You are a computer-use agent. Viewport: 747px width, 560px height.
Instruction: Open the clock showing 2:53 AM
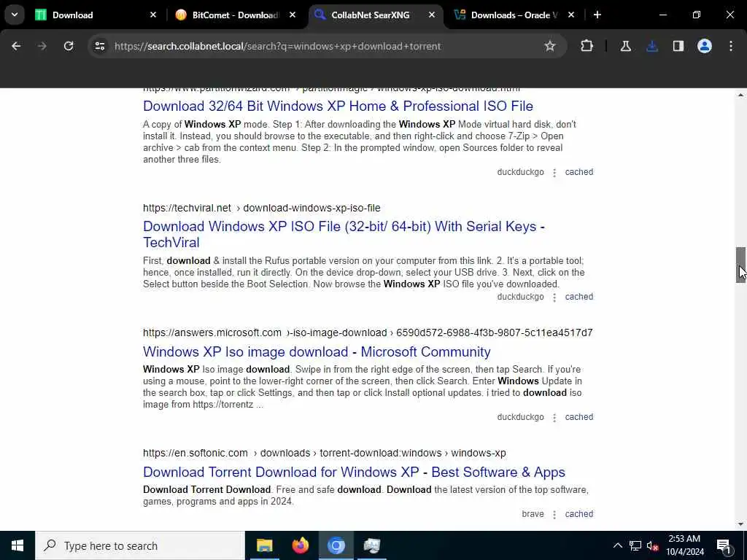pos(684,545)
